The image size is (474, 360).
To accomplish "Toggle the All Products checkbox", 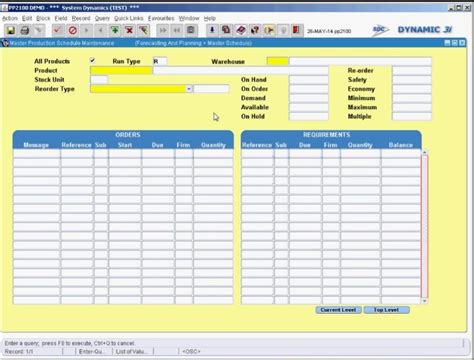I will tap(92, 61).
